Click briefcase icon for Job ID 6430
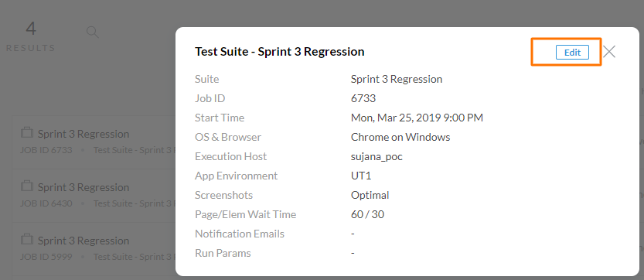The height and width of the screenshot is (280, 644). click(x=27, y=186)
